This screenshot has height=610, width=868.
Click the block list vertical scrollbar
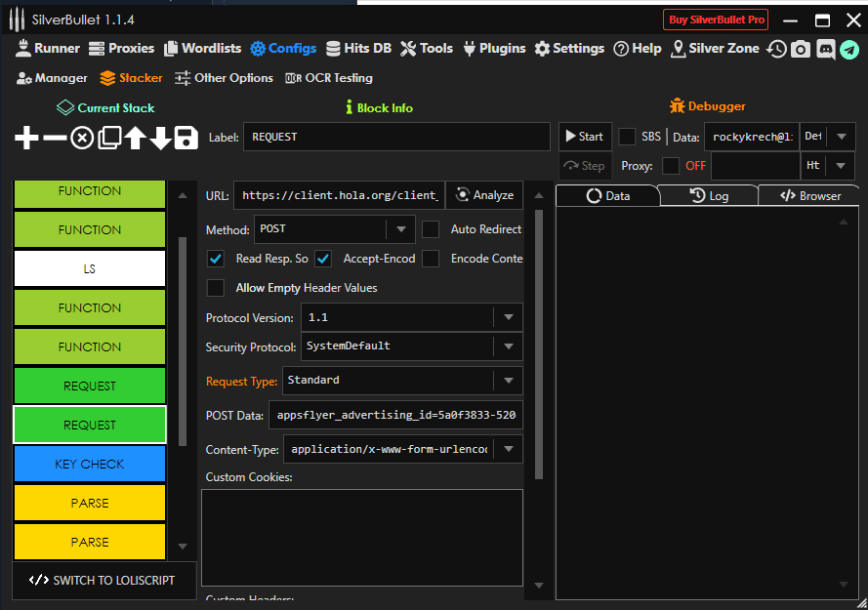pyautogui.click(x=182, y=342)
